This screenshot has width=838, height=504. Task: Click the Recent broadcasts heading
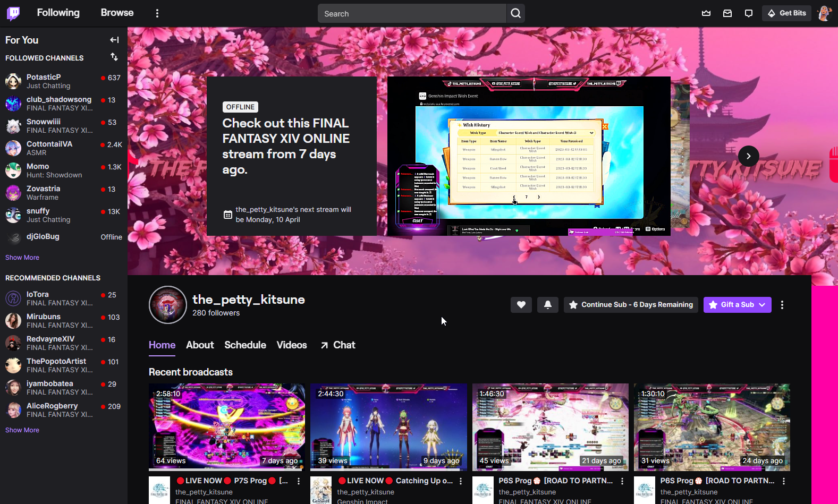191,372
